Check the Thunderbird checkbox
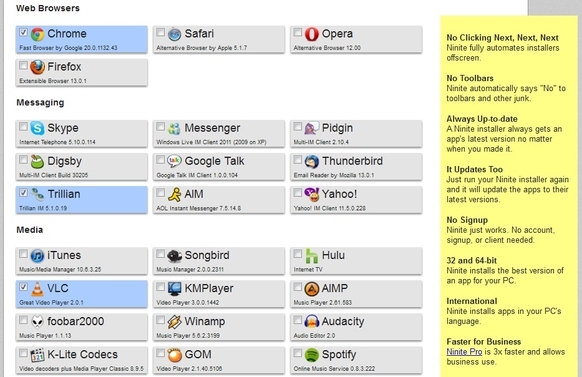 click(x=298, y=160)
